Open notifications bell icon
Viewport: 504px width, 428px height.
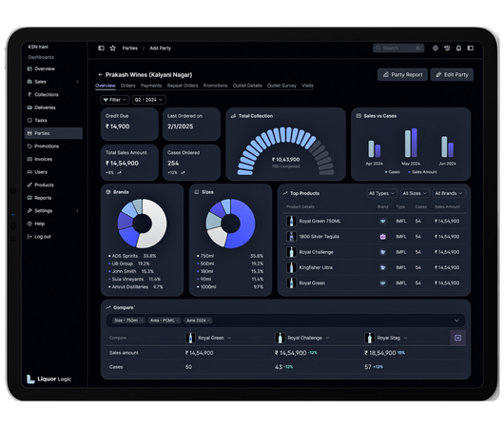[x=458, y=48]
